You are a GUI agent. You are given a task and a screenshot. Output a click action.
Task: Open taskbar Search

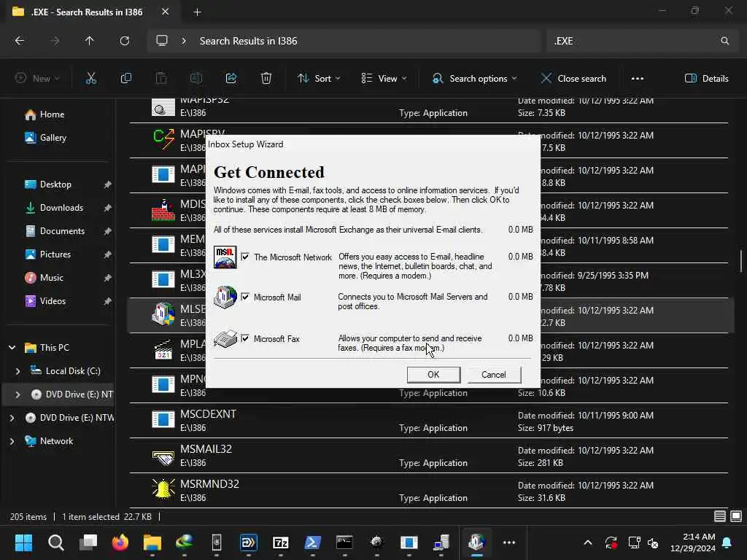coord(55,542)
